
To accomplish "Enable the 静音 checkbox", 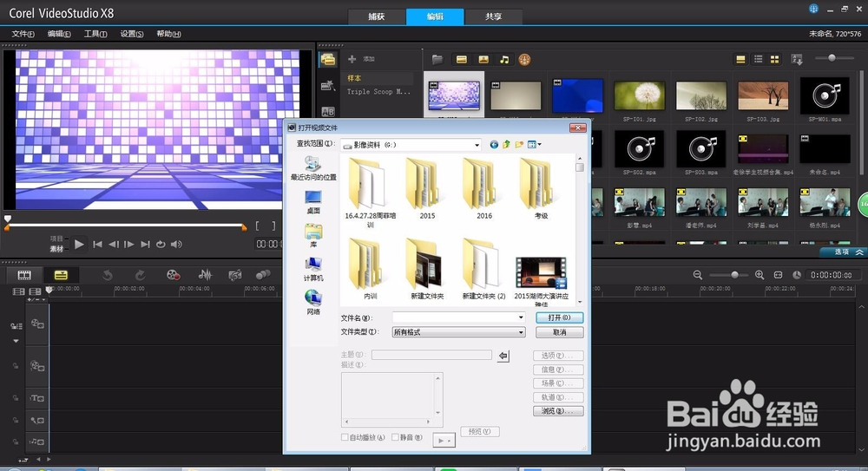I will [395, 437].
